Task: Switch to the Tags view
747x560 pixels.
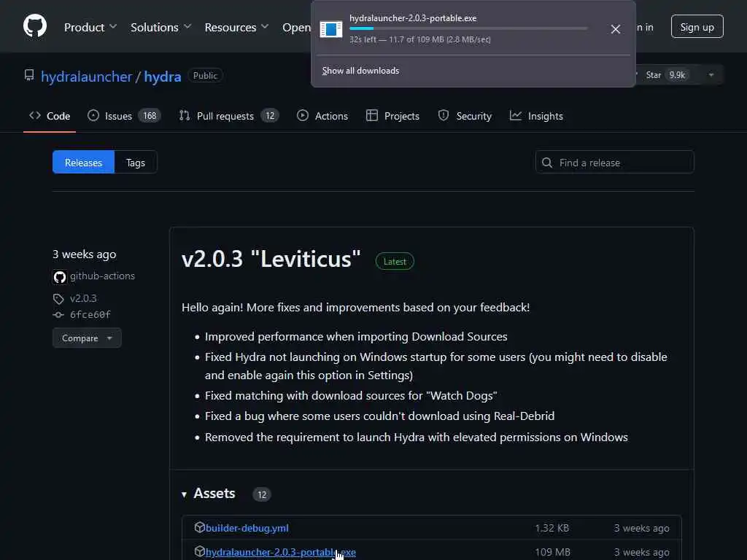Action: pyautogui.click(x=136, y=163)
